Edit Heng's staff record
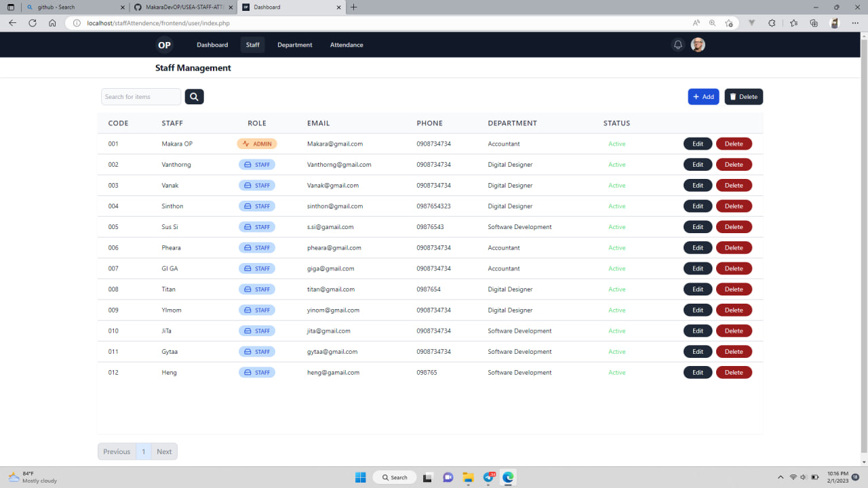868x488 pixels. [698, 372]
